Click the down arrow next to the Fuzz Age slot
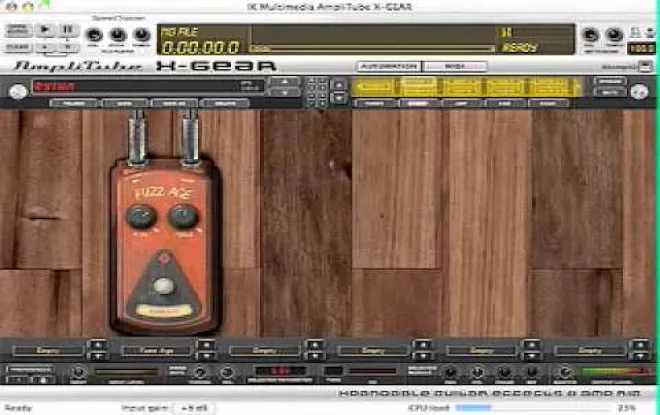The height and width of the screenshot is (415, 660). [207, 356]
